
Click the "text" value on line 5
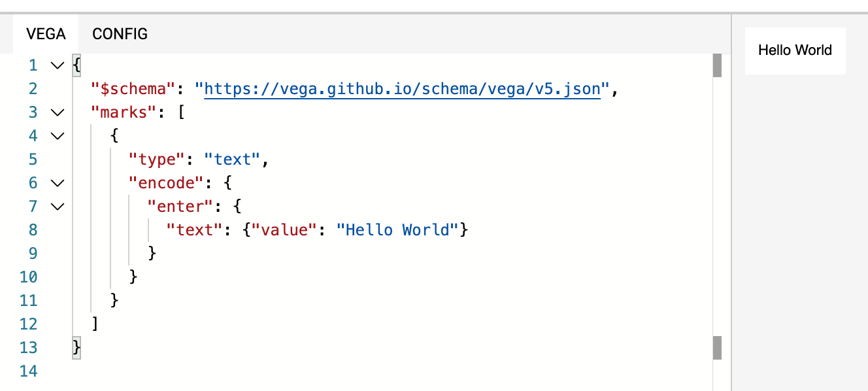pos(233,160)
